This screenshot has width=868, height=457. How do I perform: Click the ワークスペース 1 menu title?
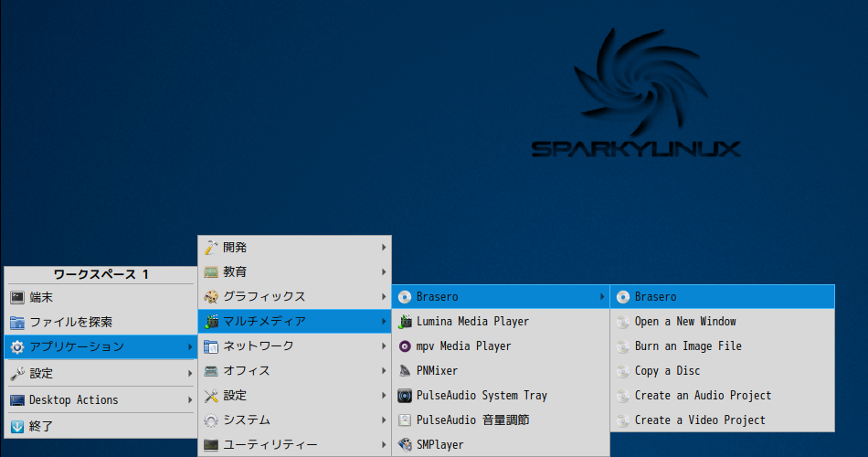tap(101, 275)
